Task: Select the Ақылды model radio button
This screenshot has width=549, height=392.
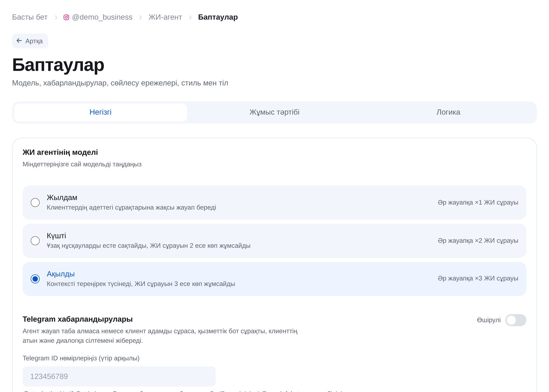Action: (35, 279)
